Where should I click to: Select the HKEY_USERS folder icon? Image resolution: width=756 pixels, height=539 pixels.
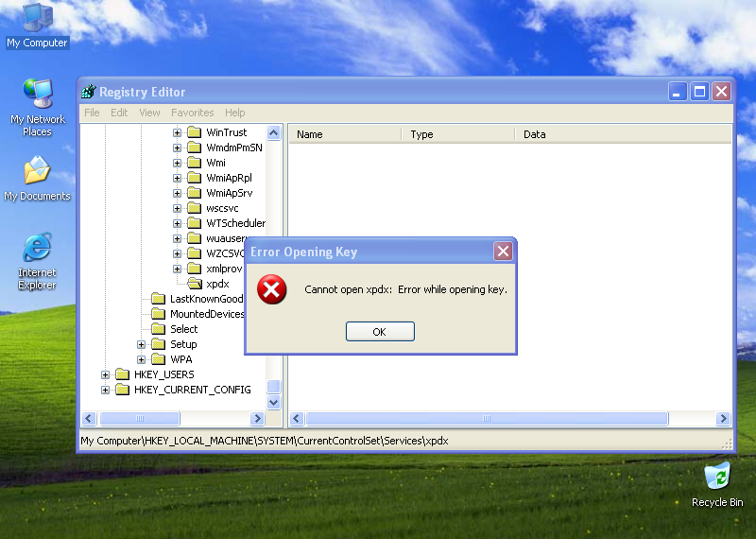pyautogui.click(x=123, y=374)
